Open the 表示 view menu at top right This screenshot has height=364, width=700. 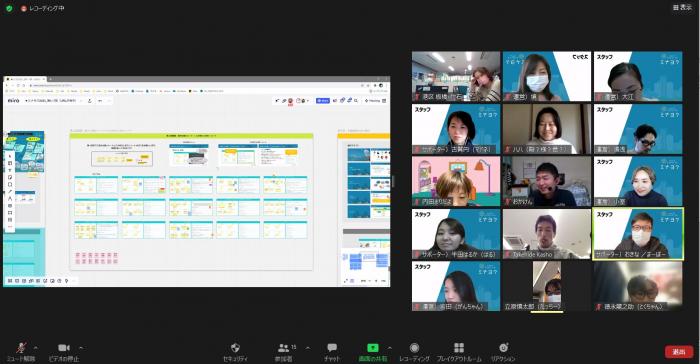tap(682, 8)
